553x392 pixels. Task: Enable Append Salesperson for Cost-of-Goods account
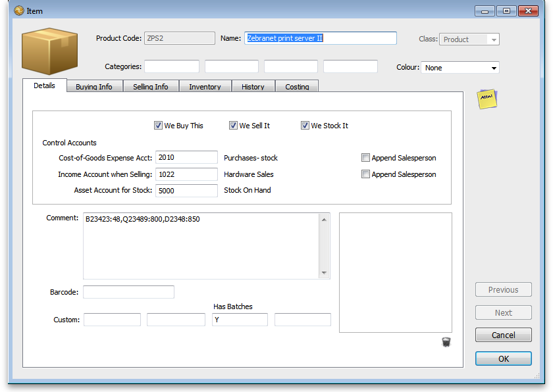[x=365, y=158]
